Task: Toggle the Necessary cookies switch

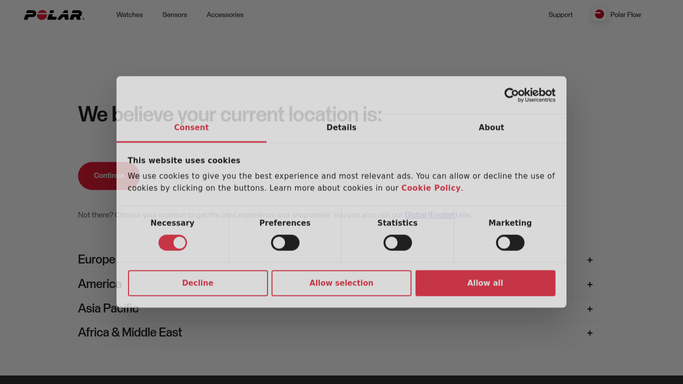Action: point(172,243)
